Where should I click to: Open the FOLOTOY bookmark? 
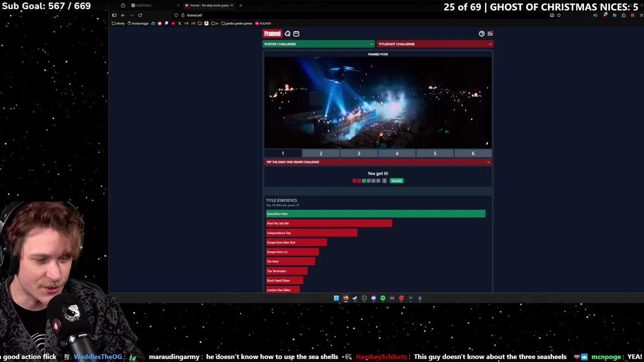[263, 23]
